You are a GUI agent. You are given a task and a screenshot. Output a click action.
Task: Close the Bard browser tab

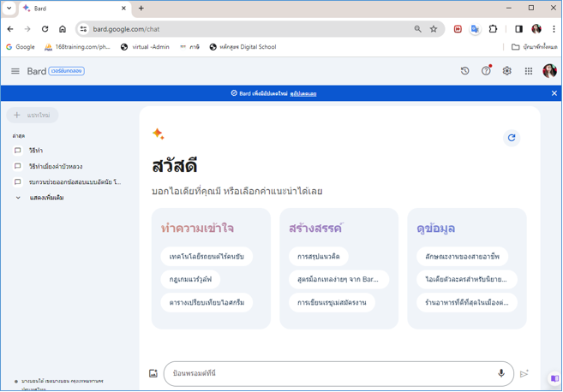pyautogui.click(x=123, y=9)
